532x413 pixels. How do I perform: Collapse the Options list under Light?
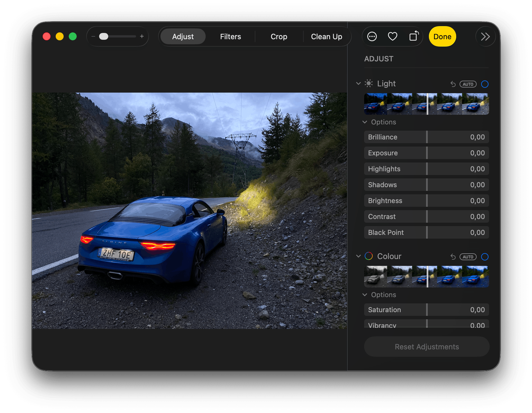pos(365,122)
